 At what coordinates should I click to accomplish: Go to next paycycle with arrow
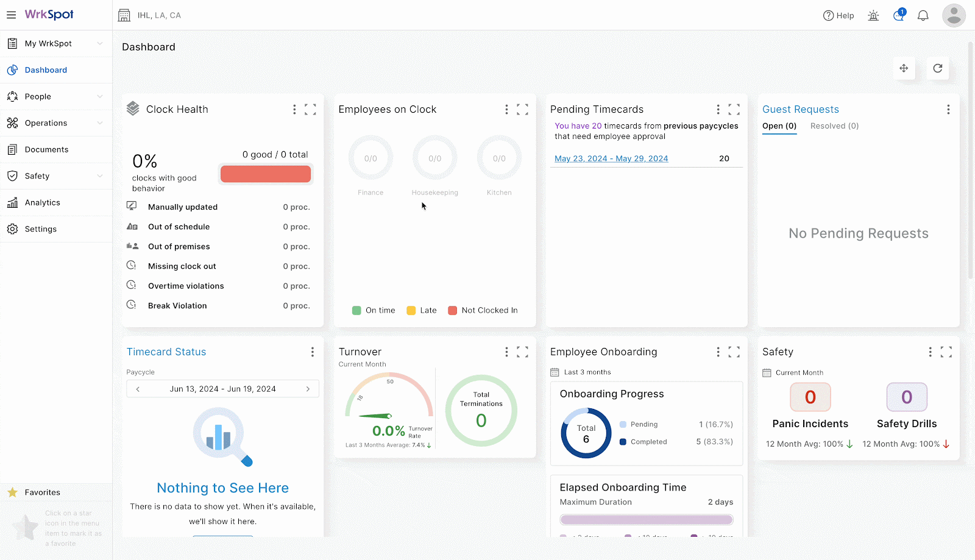point(308,389)
